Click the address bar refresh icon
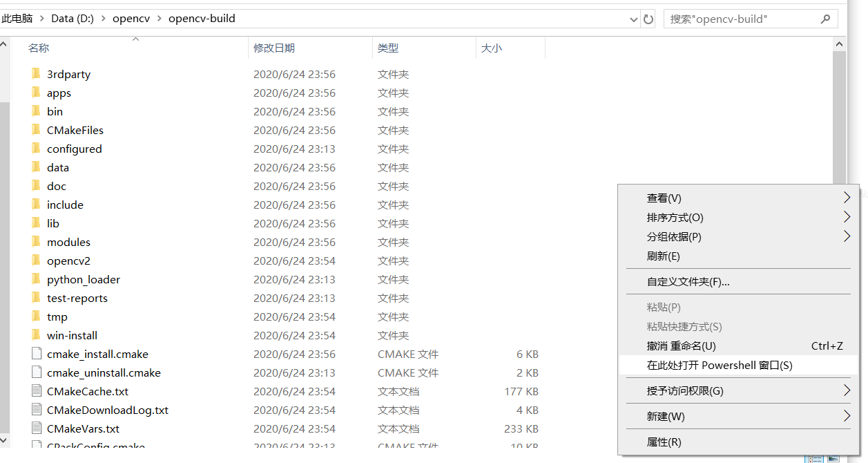The width and height of the screenshot is (868, 463). tap(648, 19)
